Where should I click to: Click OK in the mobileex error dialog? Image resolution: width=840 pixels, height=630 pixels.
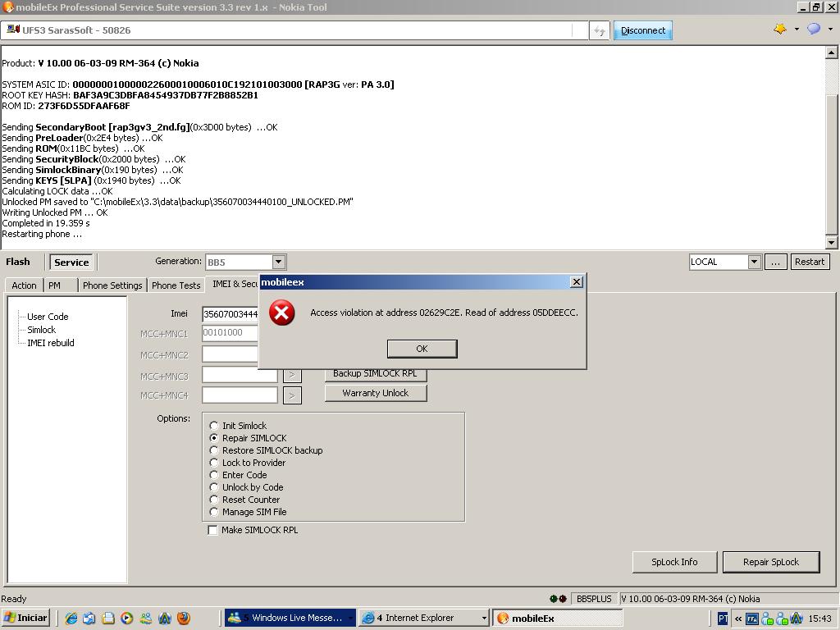[422, 349]
